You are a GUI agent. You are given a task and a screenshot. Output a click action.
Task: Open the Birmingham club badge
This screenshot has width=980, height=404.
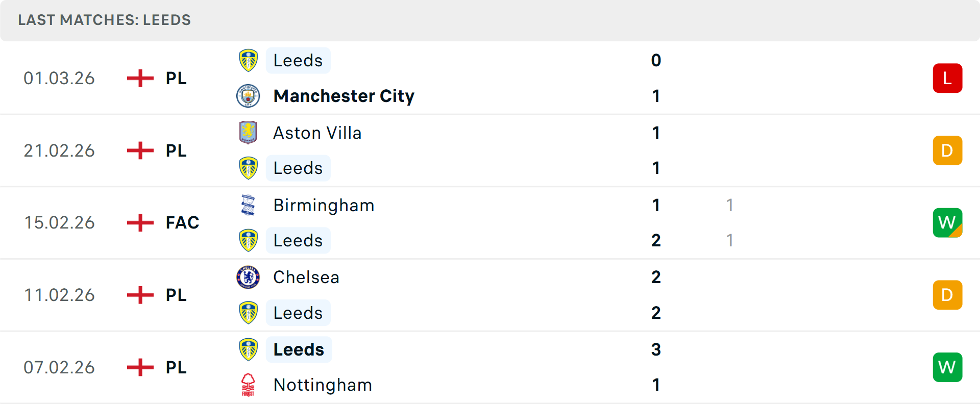(x=248, y=205)
